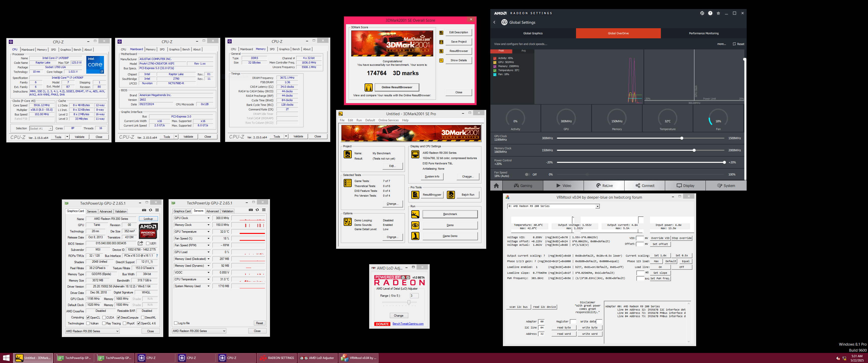Click the Online ResultBrowser trophy icon

pos(369,87)
